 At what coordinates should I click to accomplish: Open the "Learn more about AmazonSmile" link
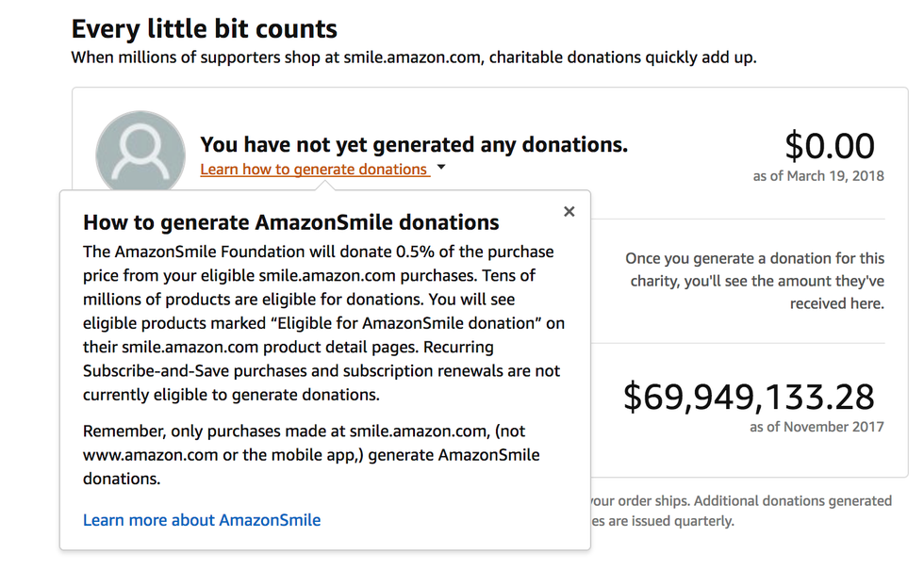pos(202,520)
